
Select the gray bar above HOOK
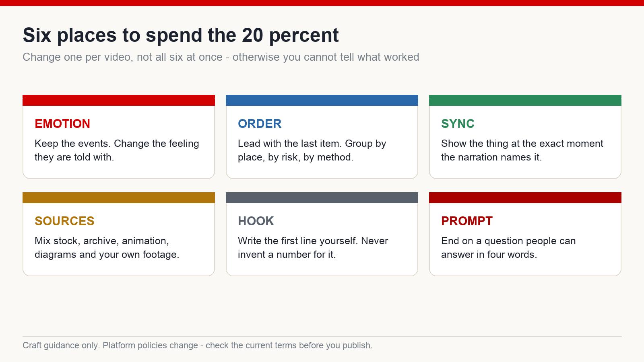tap(322, 197)
